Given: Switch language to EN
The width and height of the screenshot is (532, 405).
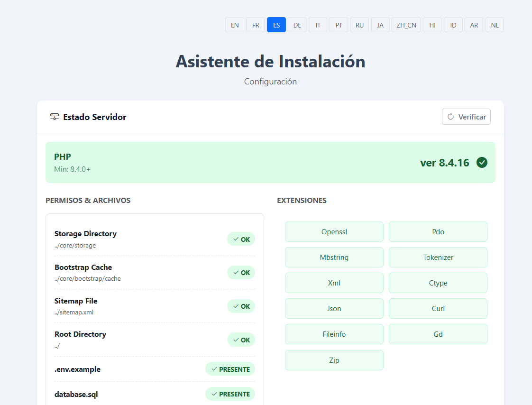Looking at the screenshot, I should point(235,25).
